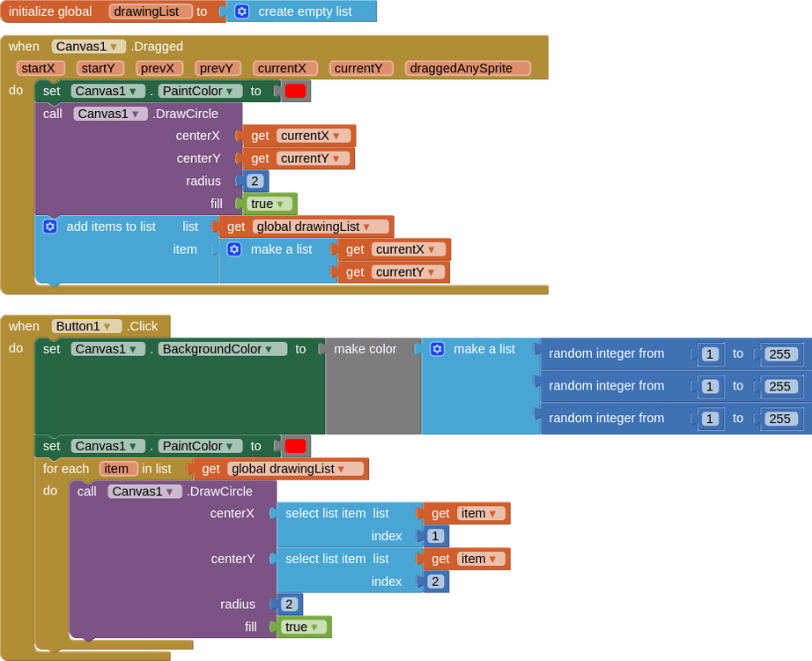This screenshot has height=661, width=812.
Task: Click the startX event parameter
Action: pyautogui.click(x=39, y=68)
